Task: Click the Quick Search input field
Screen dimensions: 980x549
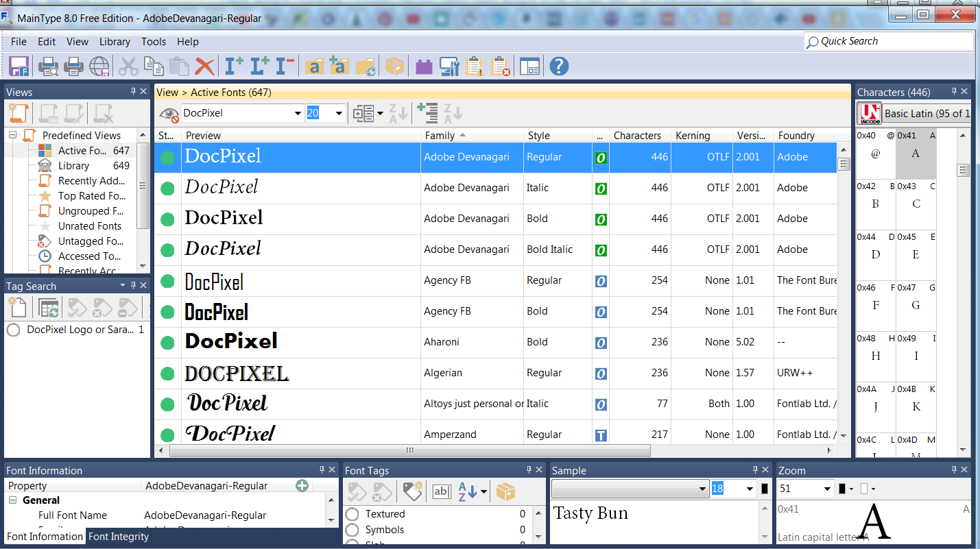Action: [x=889, y=41]
